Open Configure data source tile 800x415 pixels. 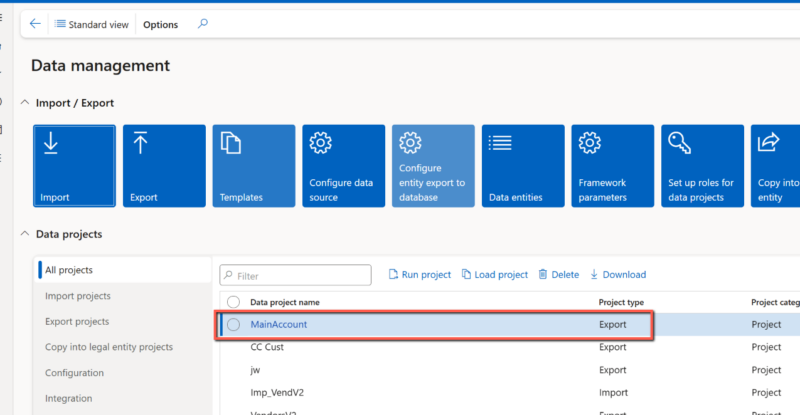343,166
